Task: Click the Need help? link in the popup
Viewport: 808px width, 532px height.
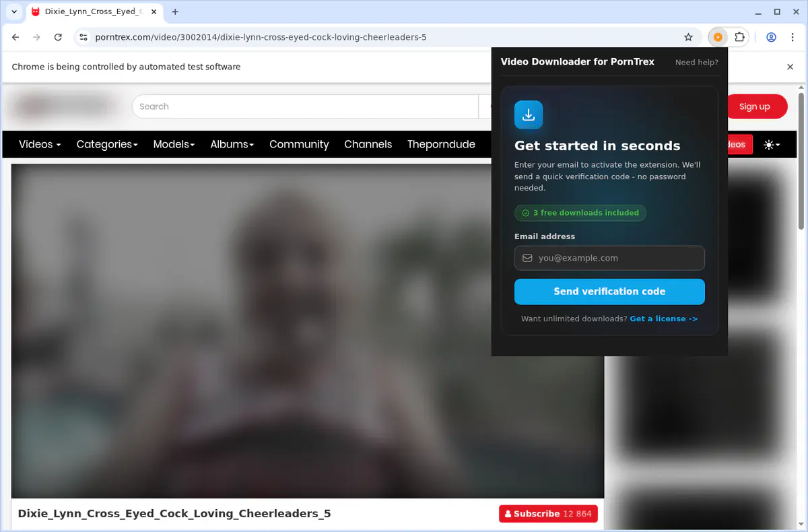Action: click(696, 62)
